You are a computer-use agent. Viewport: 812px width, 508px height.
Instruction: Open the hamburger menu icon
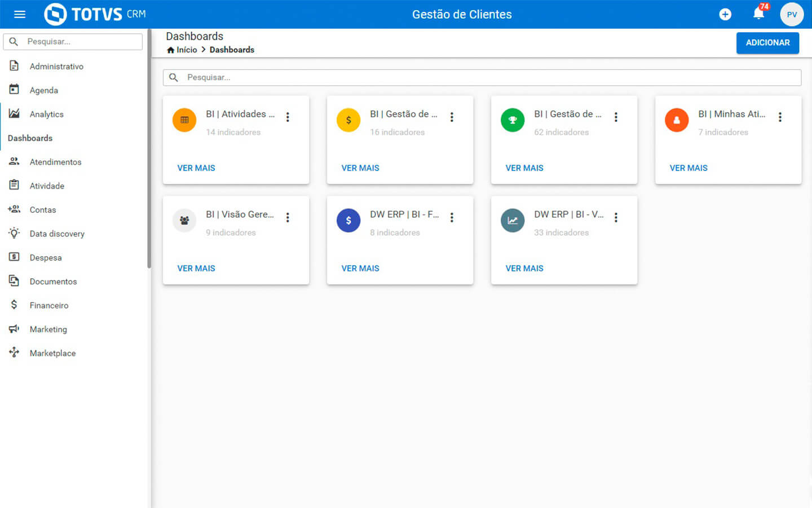(20, 14)
